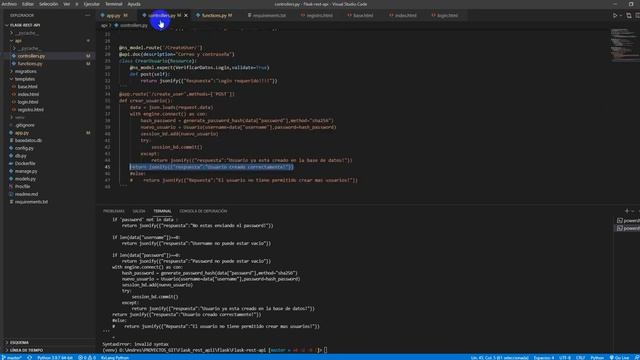Viewport: 640px width, 360px height.
Task: Expand the Esquema section
Action: (19, 343)
